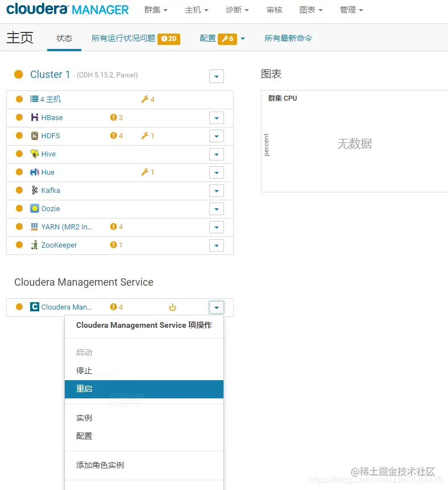Open HBase actions dropdown arrow
Image resolution: width=448 pixels, height=490 pixels.
[217, 118]
